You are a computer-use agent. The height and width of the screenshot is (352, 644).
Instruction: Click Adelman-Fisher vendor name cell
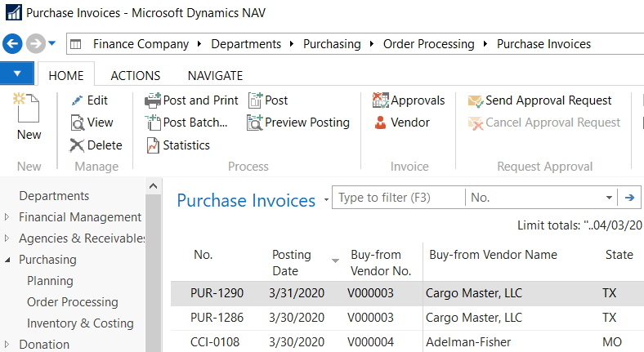click(x=468, y=341)
